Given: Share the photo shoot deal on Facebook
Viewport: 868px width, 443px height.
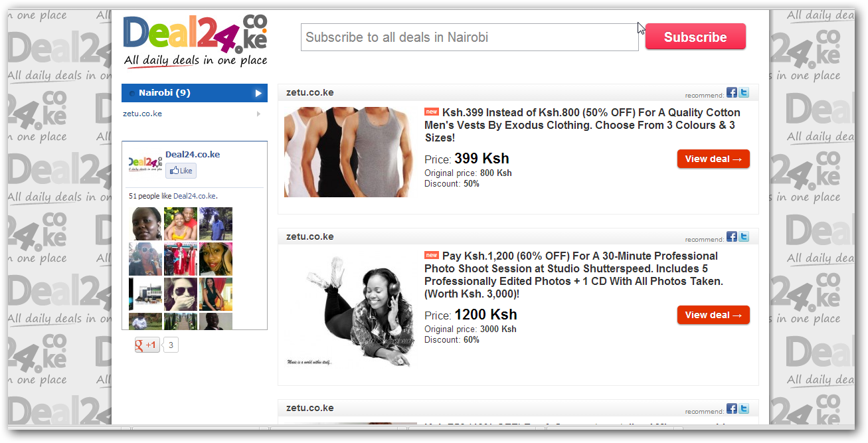Looking at the screenshot, I should click(731, 236).
